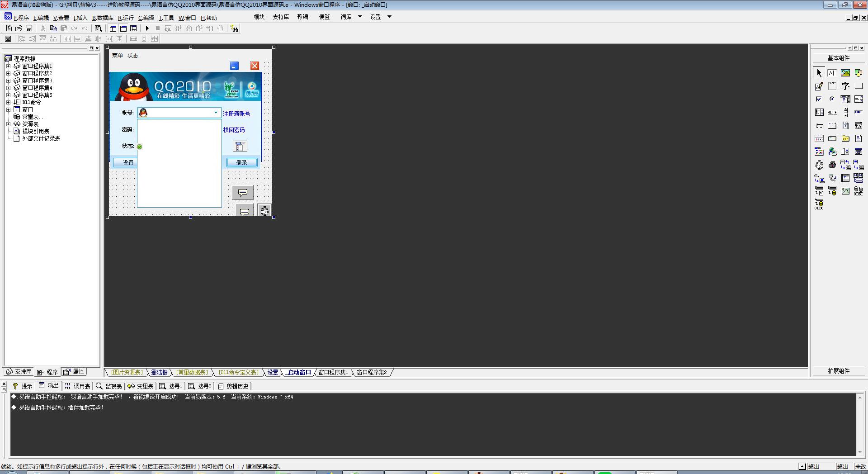
Task: Click the 找回密码 link
Action: pyautogui.click(x=234, y=130)
